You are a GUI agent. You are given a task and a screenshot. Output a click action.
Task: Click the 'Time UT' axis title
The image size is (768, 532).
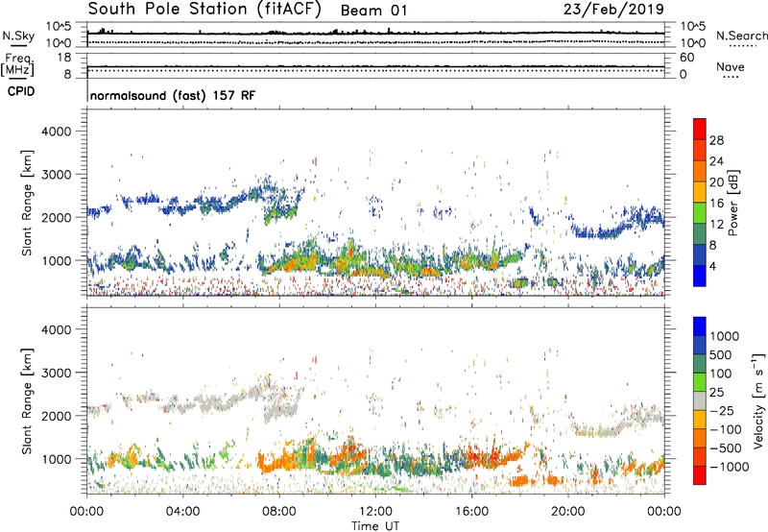[x=375, y=526]
